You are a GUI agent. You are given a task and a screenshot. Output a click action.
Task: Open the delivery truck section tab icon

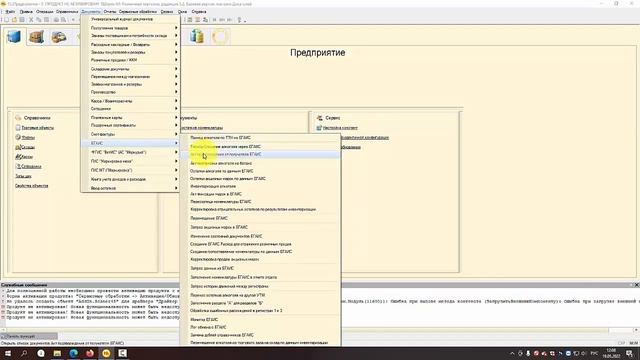(59, 37)
